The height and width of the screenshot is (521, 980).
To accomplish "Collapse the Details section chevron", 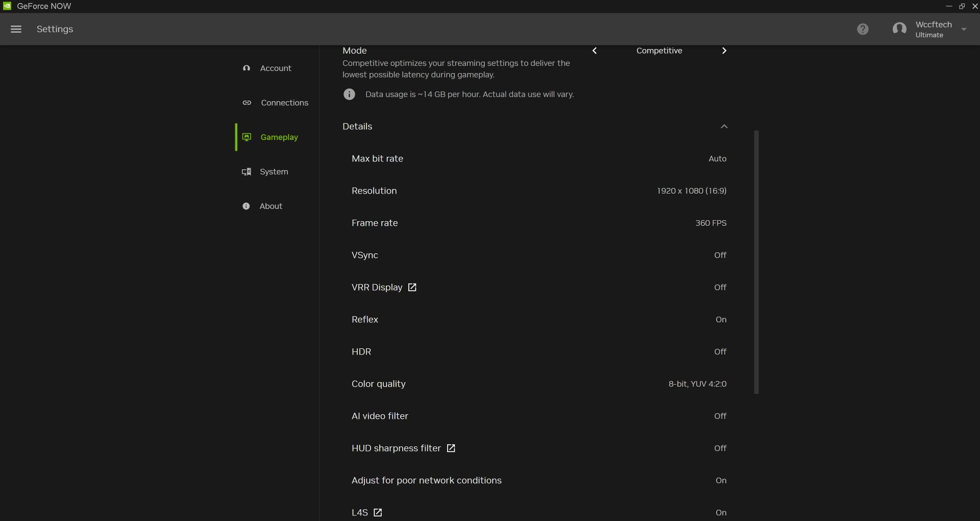I will (724, 126).
